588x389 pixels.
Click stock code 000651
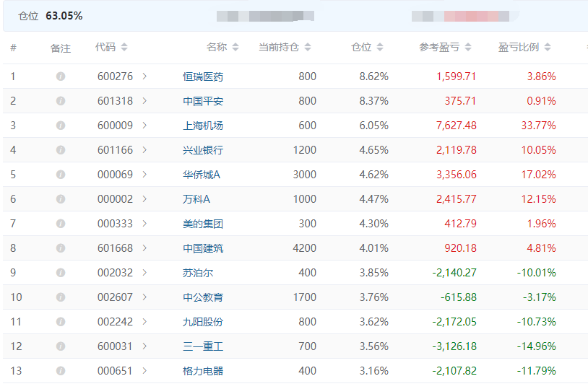click(x=115, y=371)
